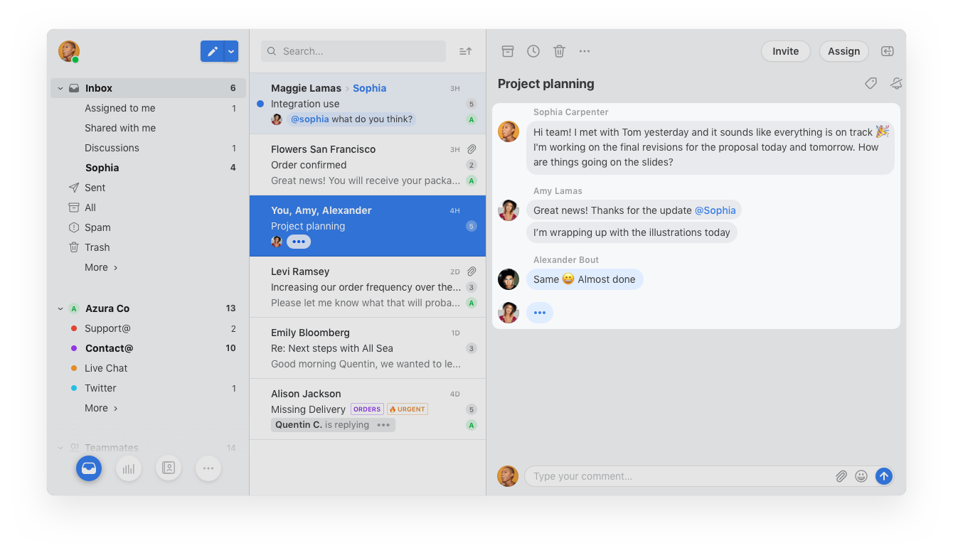The image size is (953, 560).
Task: Start a new message with the pencil icon
Action: [212, 51]
